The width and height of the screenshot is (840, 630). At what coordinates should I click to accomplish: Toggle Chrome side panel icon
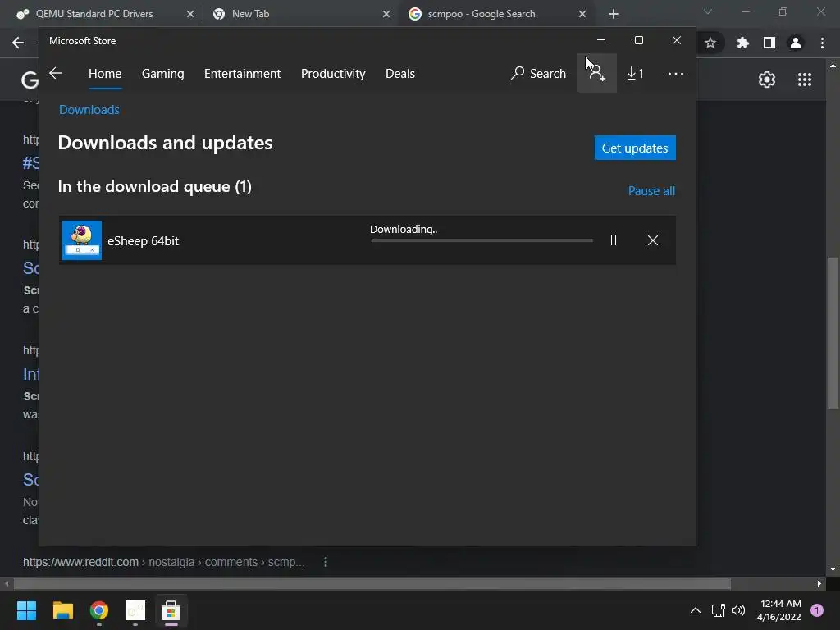[x=769, y=43]
